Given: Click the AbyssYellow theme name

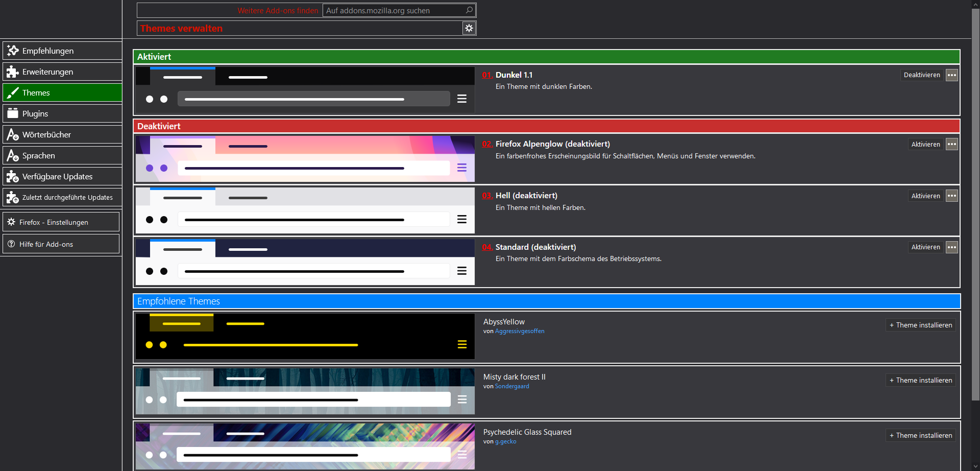Looking at the screenshot, I should pos(504,322).
